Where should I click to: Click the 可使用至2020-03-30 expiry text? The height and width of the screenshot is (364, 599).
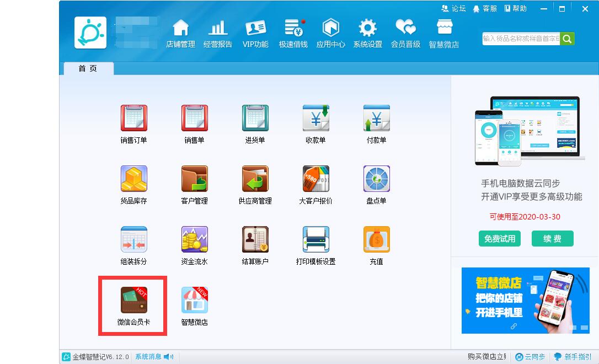tap(525, 217)
